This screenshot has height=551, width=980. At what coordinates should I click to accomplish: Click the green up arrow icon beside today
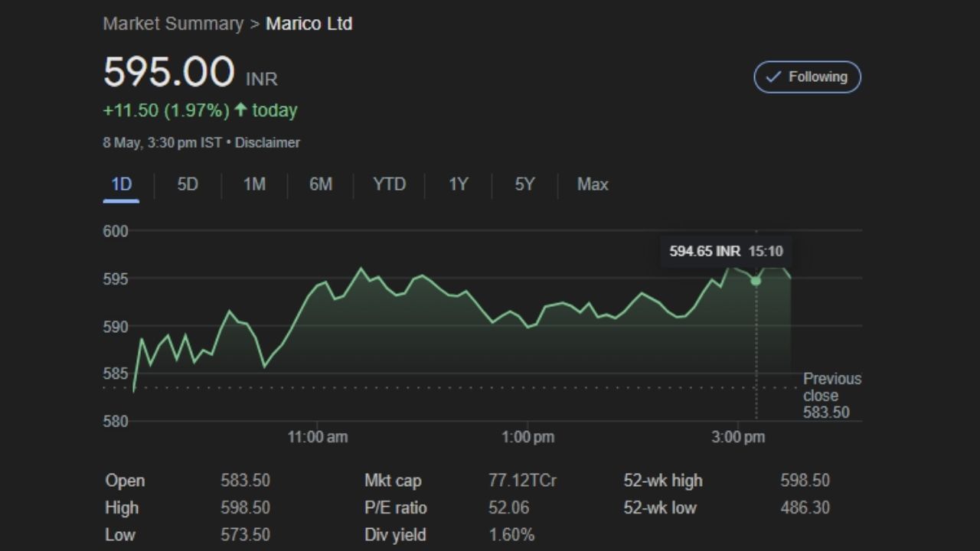(240, 110)
